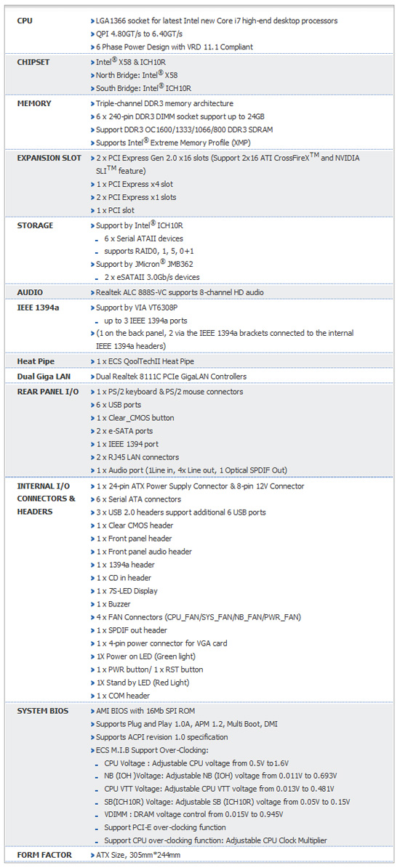Click '6 x 240-pin DDR3 DIMM socket' line
400x868 pixels.
click(180, 117)
